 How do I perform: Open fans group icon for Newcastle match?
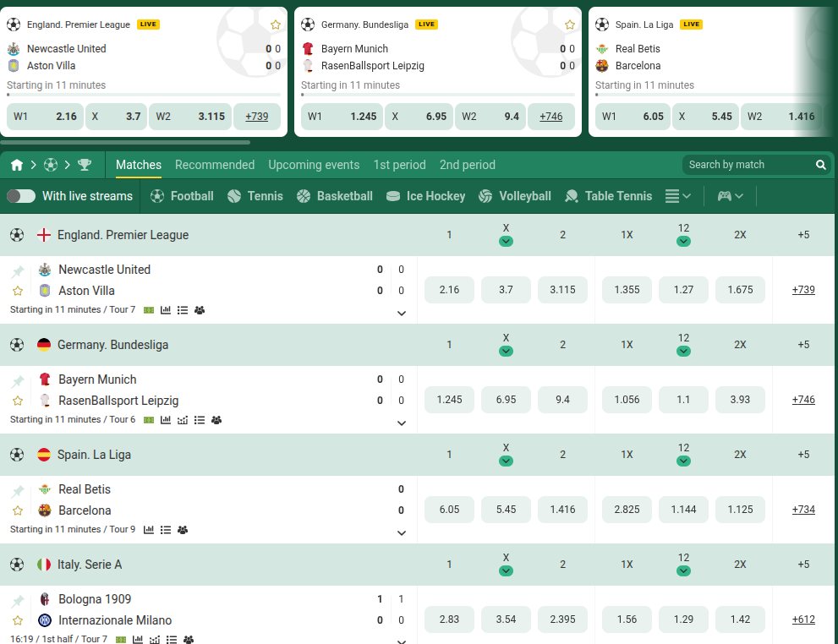(x=200, y=310)
